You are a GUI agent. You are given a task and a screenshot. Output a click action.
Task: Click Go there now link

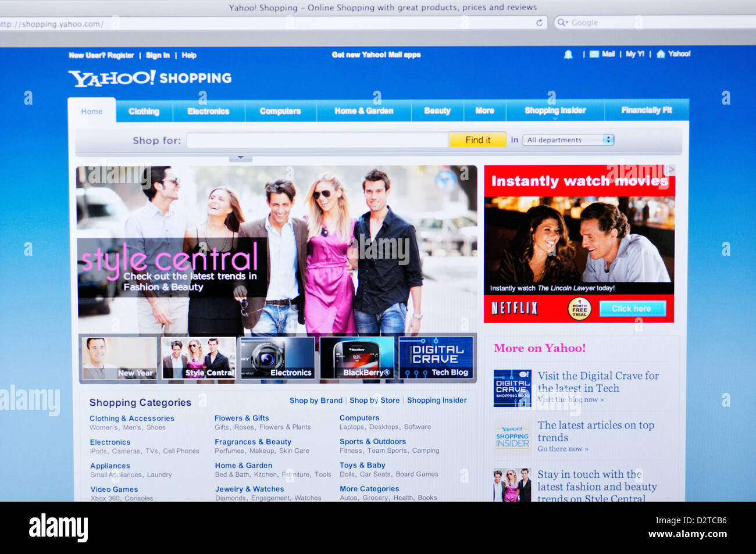pos(563,449)
